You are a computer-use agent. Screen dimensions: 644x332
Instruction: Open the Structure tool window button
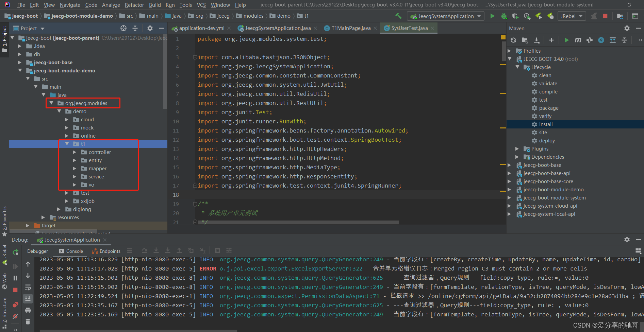(4, 313)
